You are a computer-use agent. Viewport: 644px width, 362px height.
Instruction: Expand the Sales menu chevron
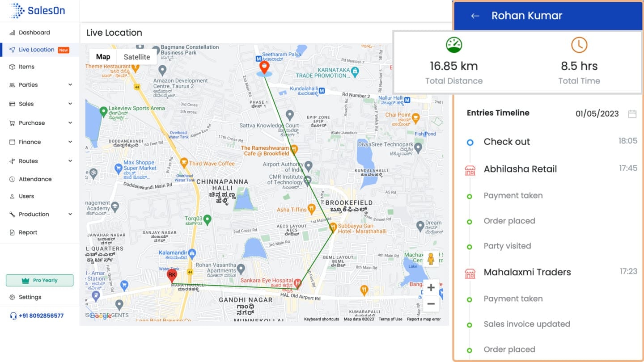click(x=70, y=104)
